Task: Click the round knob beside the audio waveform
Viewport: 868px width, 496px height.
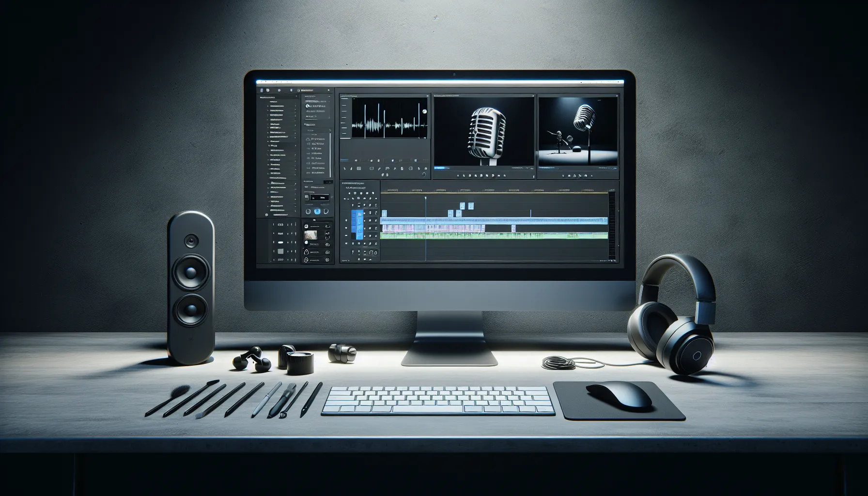Action: pyautogui.click(x=424, y=111)
